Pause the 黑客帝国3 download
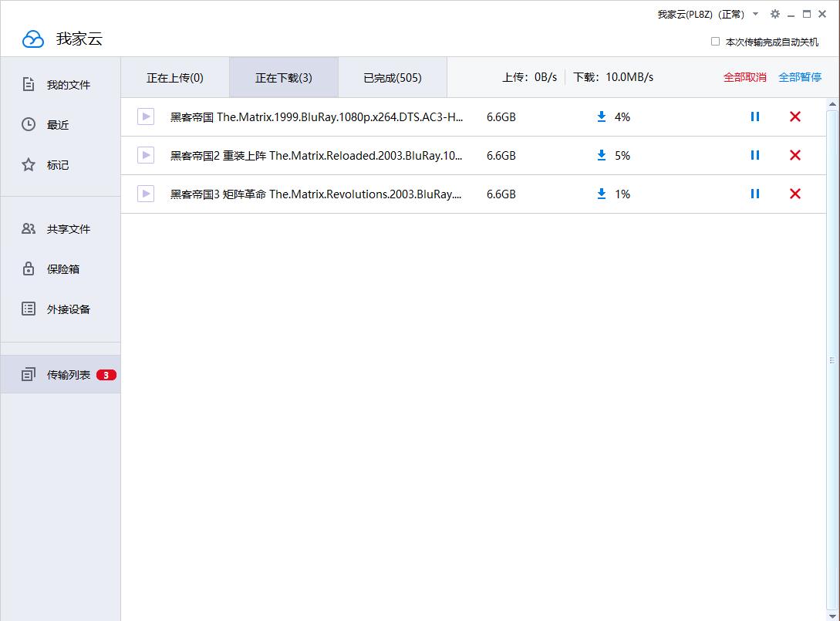 coord(754,194)
